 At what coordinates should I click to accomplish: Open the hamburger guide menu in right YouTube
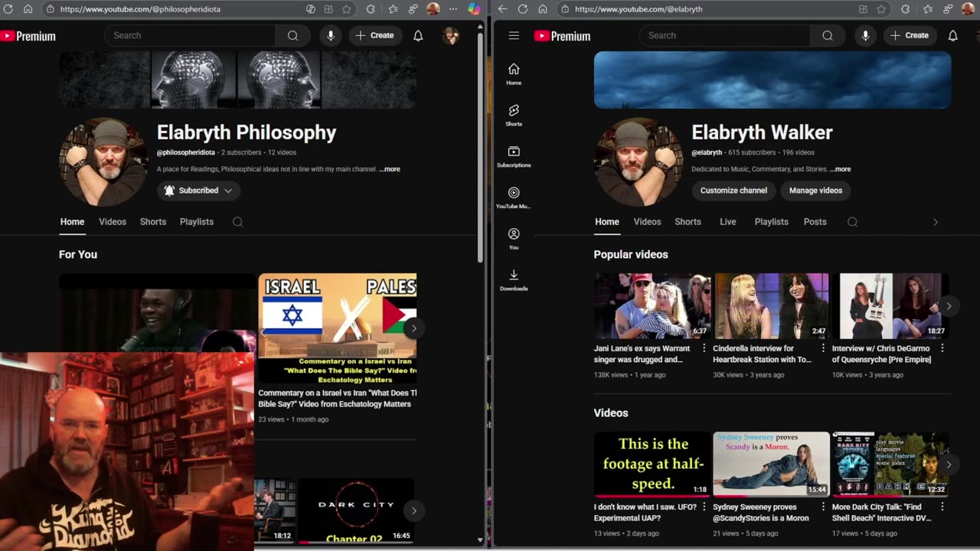514,35
